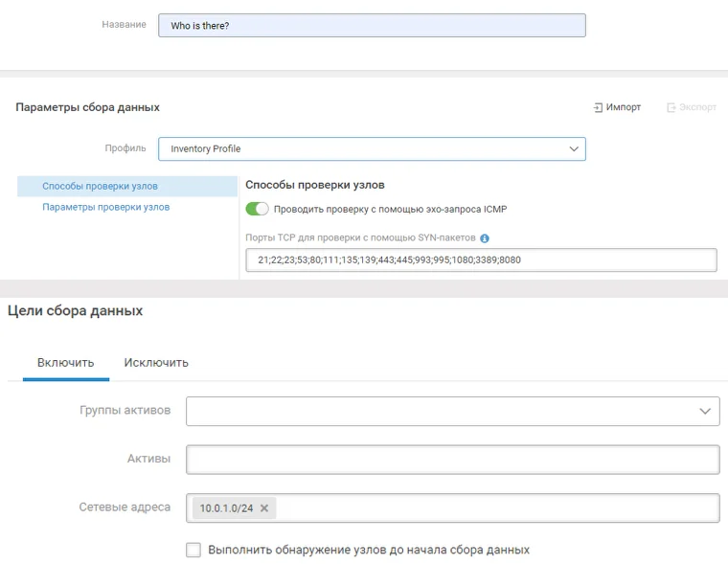
Task: Enable node discovery before data collection checkbox
Action: click(193, 550)
